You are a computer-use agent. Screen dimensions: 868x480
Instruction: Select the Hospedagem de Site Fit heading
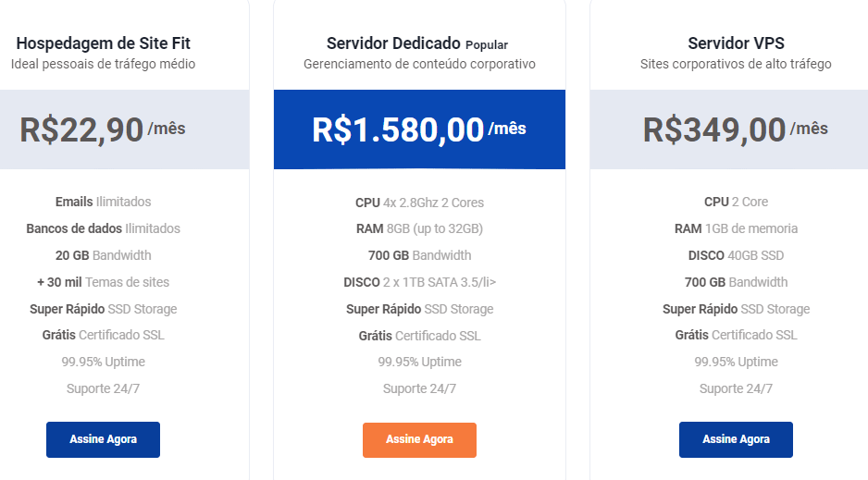click(103, 43)
